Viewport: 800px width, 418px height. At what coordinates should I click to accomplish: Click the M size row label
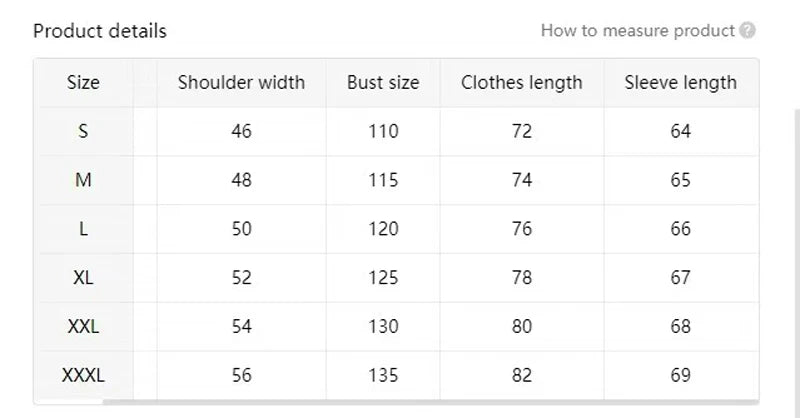pyautogui.click(x=83, y=180)
